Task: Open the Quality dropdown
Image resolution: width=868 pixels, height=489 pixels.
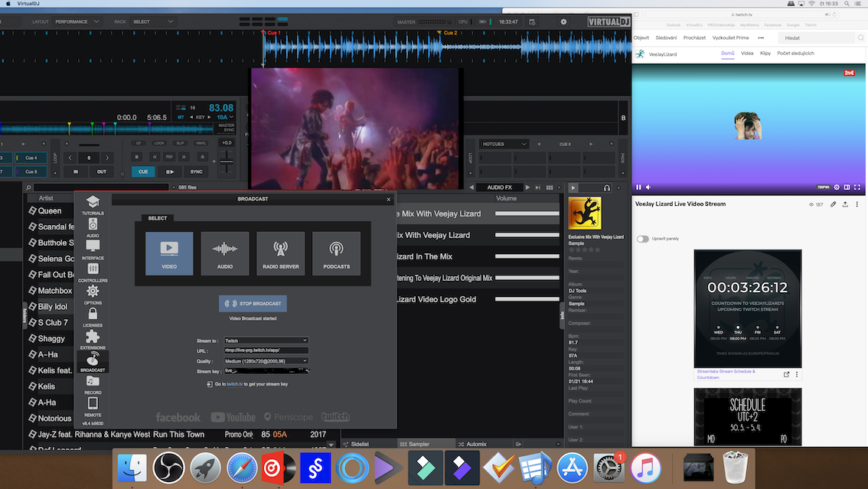Action: click(x=266, y=361)
